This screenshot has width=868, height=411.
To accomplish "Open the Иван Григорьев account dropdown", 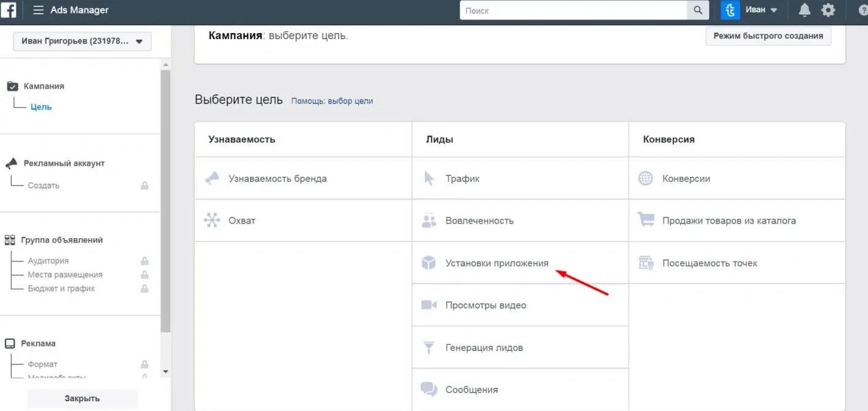I will coord(82,42).
